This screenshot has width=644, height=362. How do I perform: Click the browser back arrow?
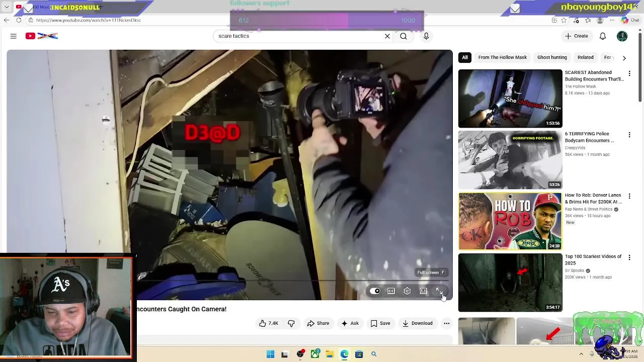[x=6, y=20]
